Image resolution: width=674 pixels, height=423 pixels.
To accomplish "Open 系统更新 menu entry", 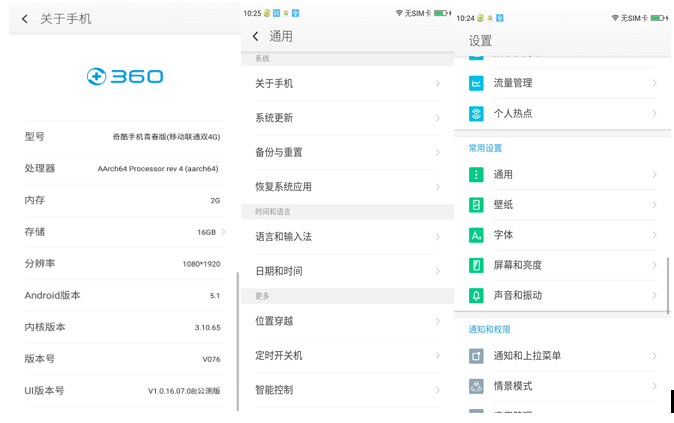I will [x=347, y=118].
